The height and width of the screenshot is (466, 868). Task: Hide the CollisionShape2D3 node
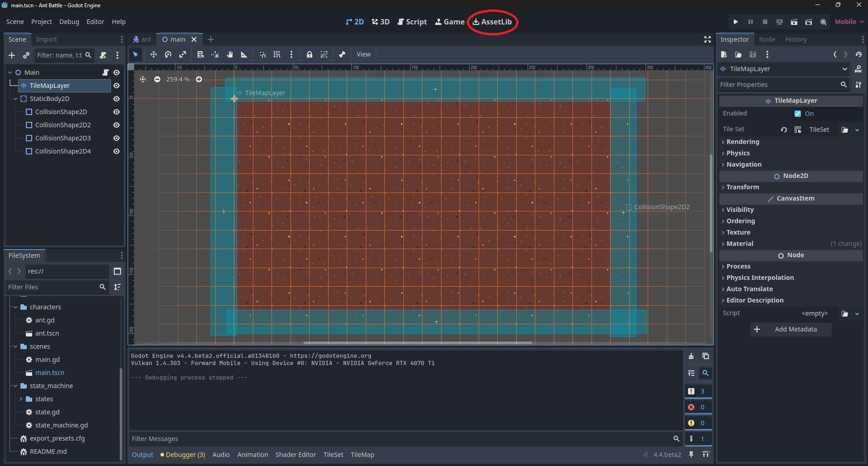click(116, 138)
